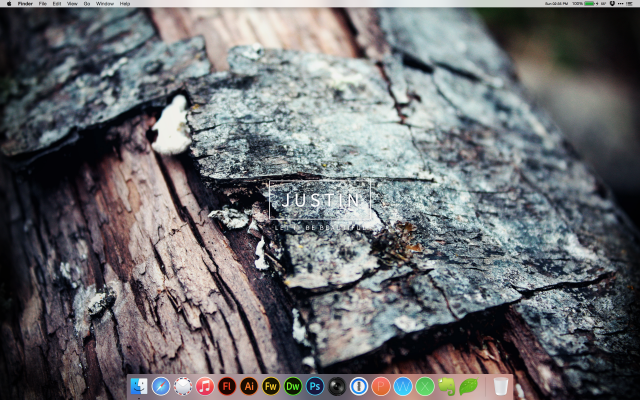Open the Finder menu
The height and width of the screenshot is (400, 640).
tap(25, 3)
